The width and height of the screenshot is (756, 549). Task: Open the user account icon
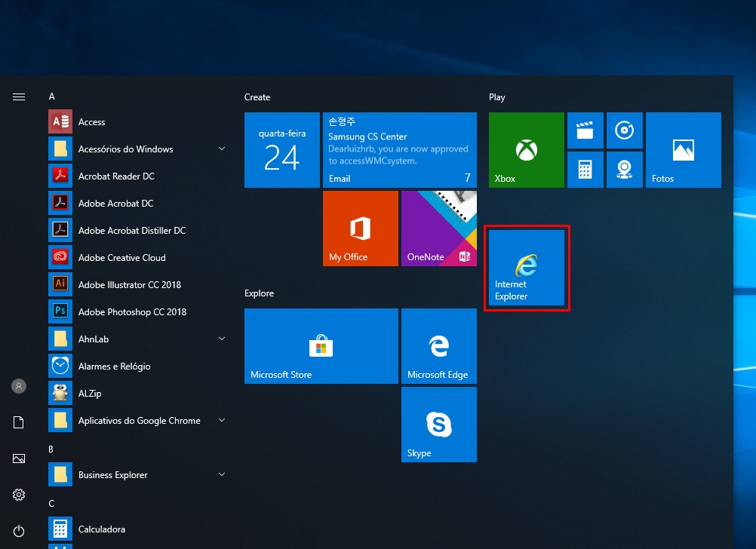19,386
